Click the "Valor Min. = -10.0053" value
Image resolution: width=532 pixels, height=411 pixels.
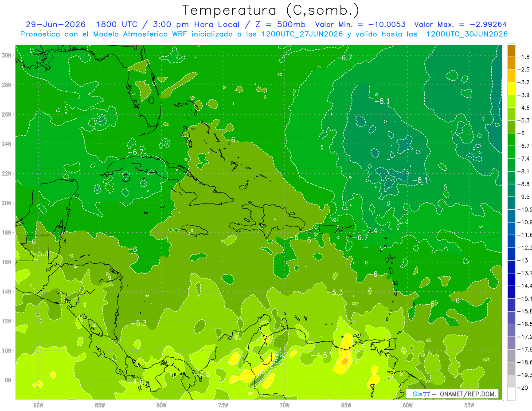tap(360, 24)
